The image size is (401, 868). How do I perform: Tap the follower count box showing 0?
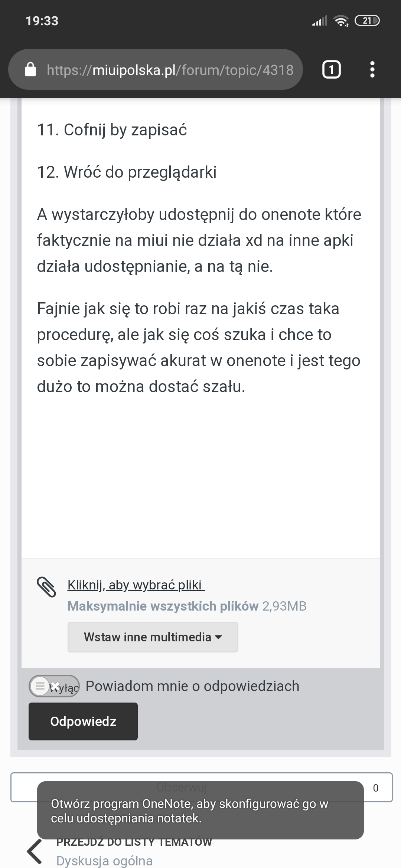[376, 788]
